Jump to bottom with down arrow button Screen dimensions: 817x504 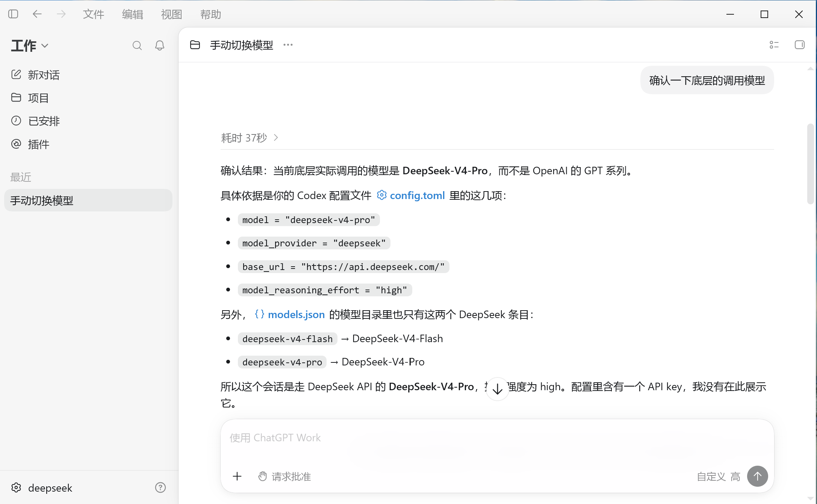[497, 389]
